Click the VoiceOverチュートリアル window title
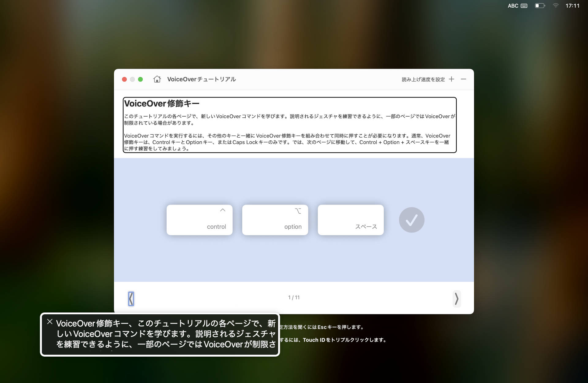Viewport: 588px width, 383px height. 201,79
